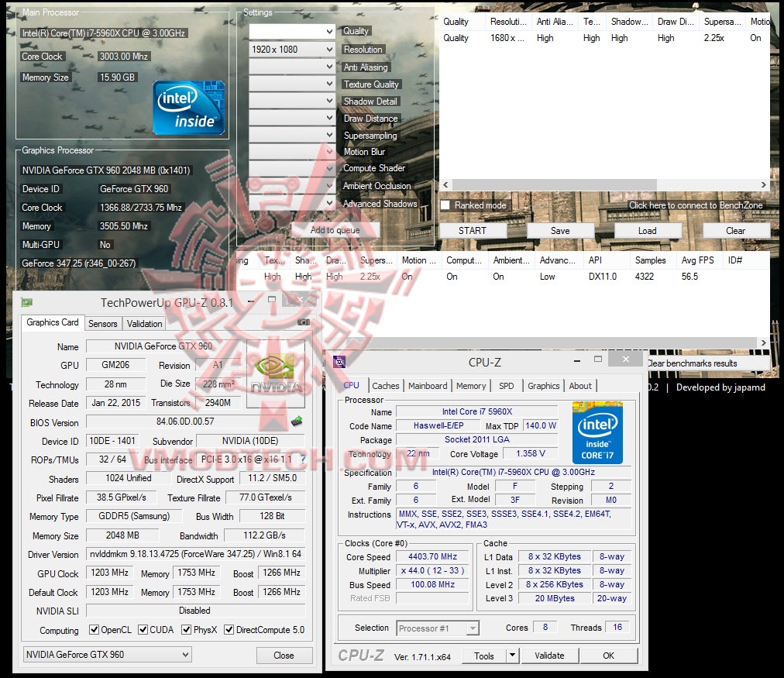Toggle DirectCompute 5.0 checkbox
The image size is (784, 678).
pos(229,629)
